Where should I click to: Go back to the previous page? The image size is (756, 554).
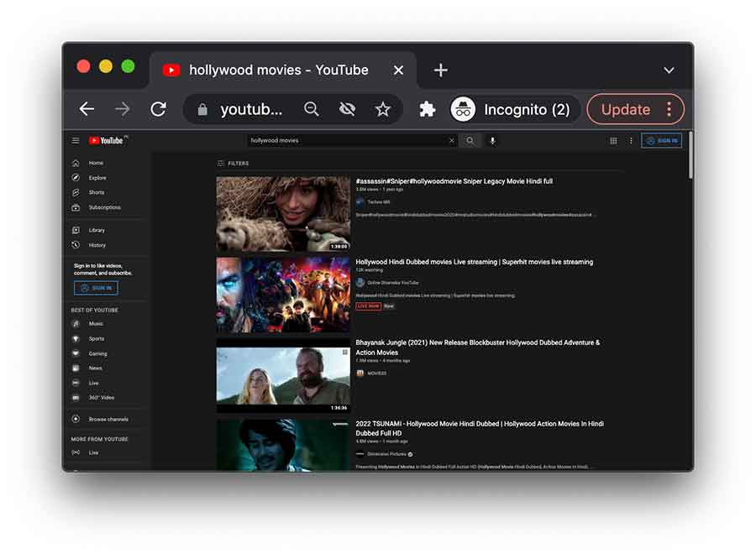(x=87, y=109)
